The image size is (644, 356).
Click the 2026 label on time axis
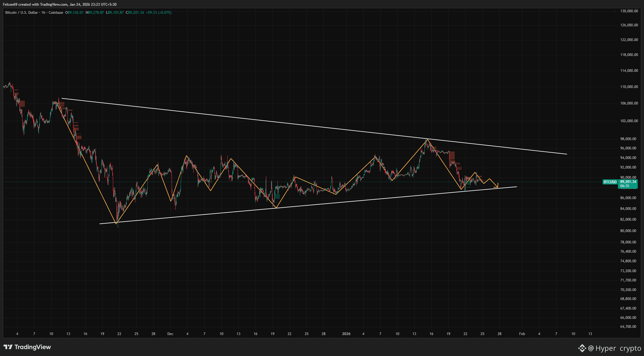(x=346, y=334)
